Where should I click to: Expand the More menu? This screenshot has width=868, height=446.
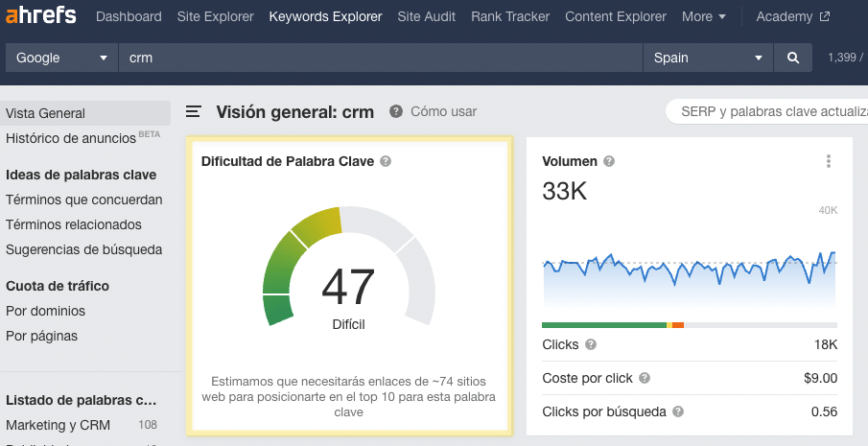tap(704, 16)
